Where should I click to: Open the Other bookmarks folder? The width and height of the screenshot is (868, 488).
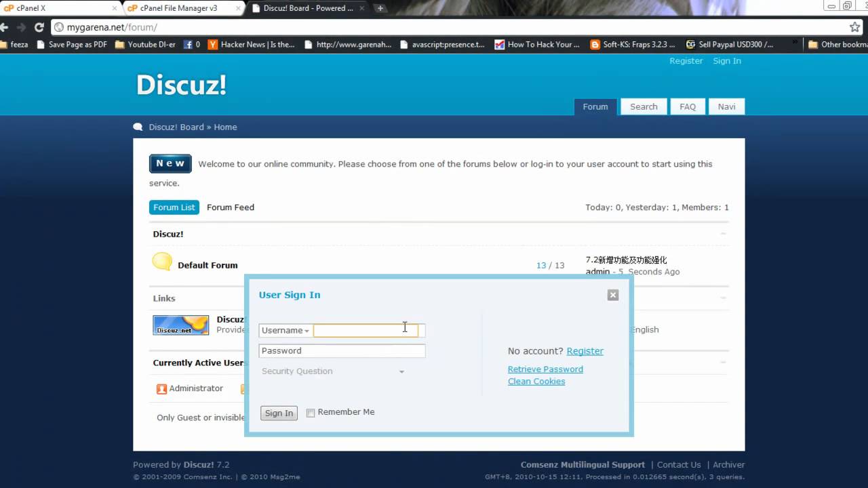pyautogui.click(x=838, y=44)
